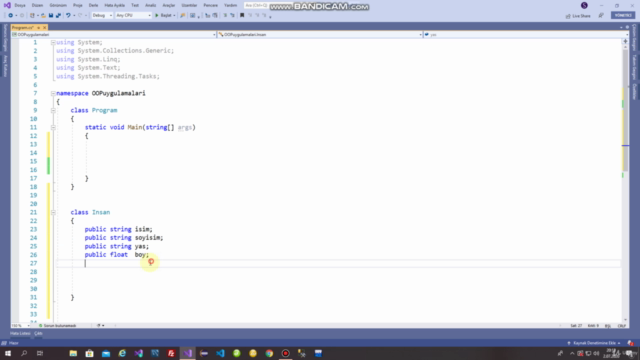Click the open file folder icon

click(43, 16)
